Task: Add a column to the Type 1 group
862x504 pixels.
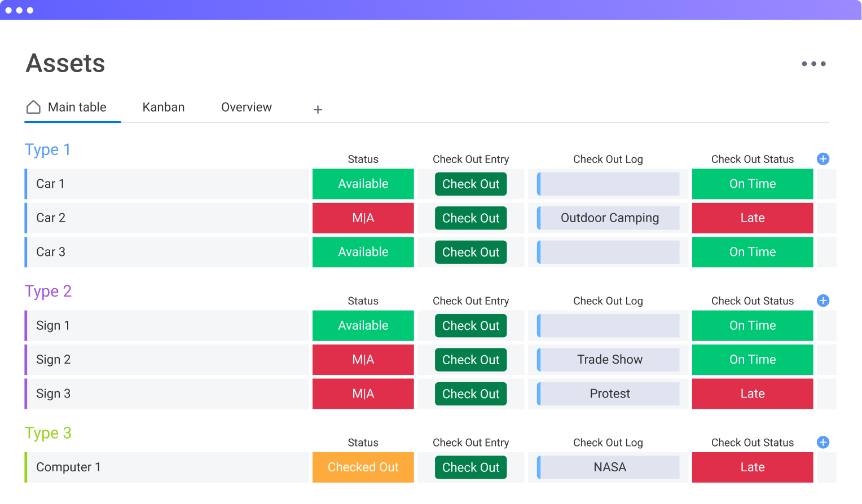Action: tap(823, 159)
